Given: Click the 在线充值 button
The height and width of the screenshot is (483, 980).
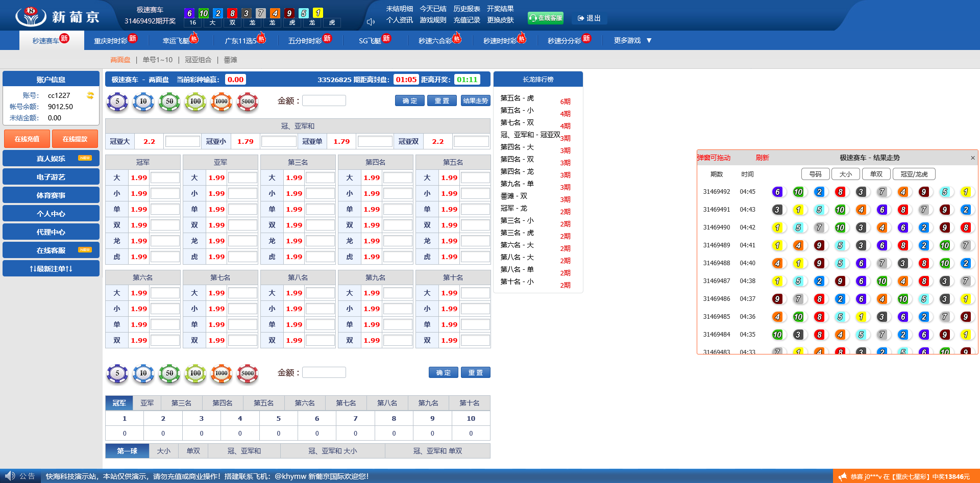Looking at the screenshot, I should point(27,139).
